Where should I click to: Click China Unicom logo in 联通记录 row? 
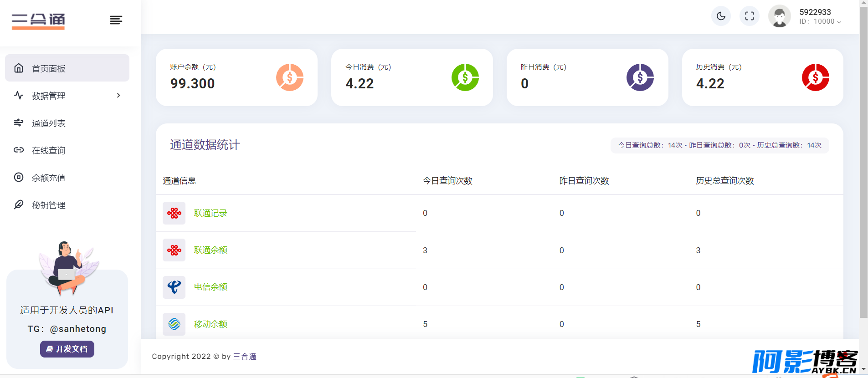174,213
